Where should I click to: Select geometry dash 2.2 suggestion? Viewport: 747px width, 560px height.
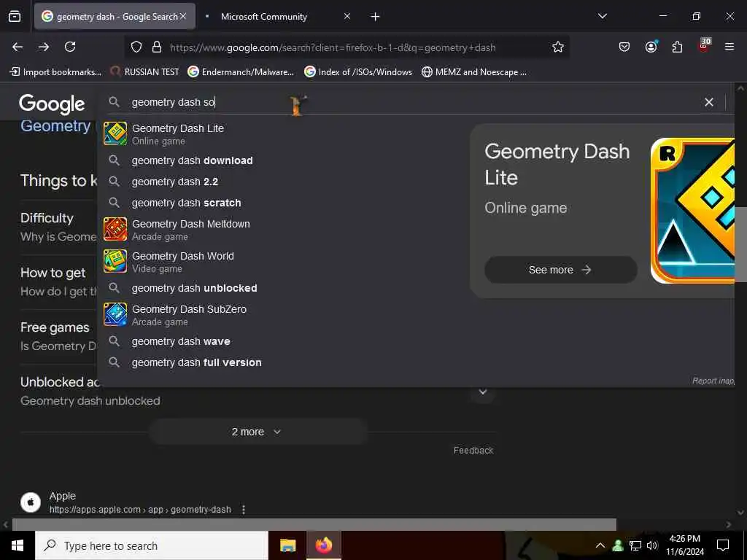point(175,182)
